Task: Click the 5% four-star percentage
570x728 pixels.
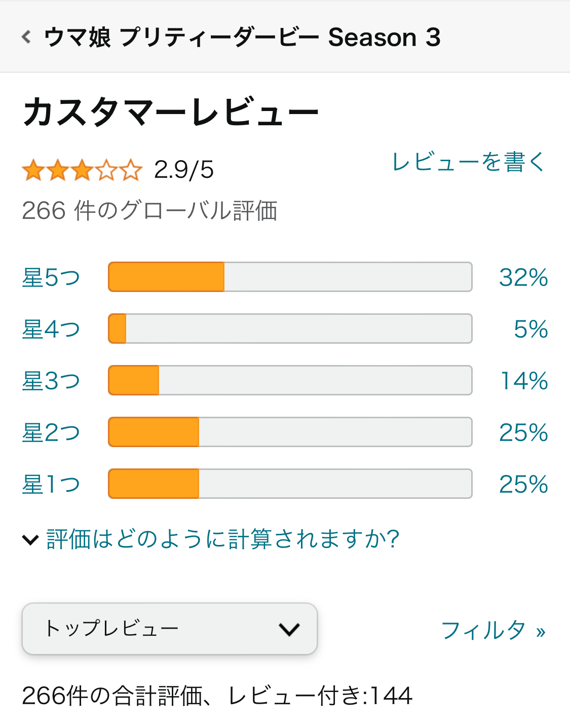Action: click(530, 329)
